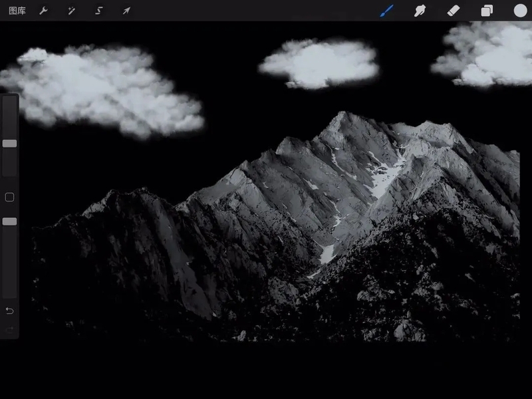Select the Eraser tool

(454, 11)
